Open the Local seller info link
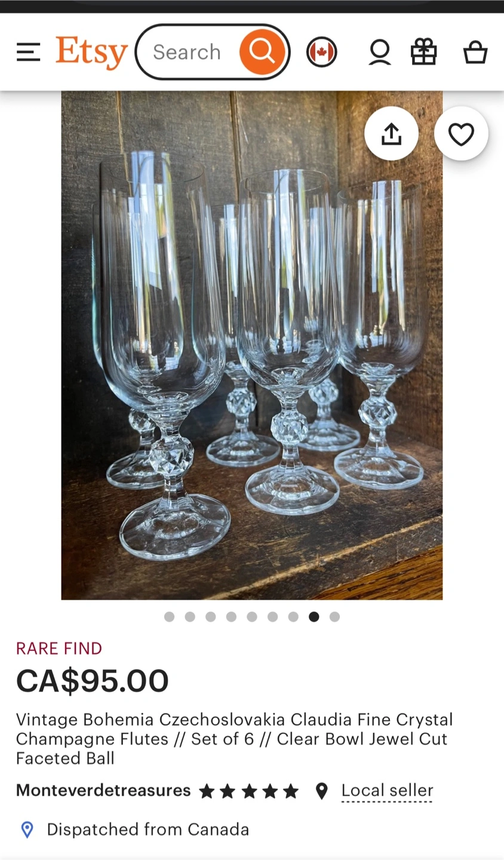This screenshot has width=504, height=860. tap(387, 791)
